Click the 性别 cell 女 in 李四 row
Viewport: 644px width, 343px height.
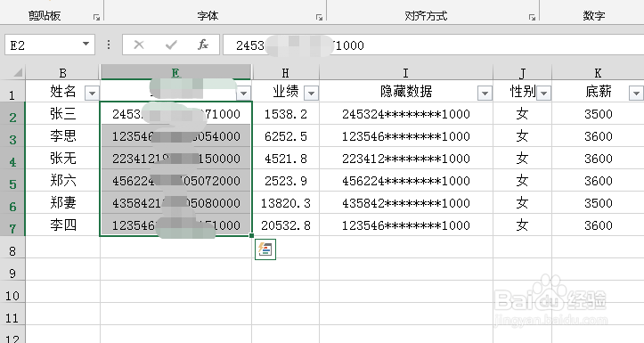(523, 225)
